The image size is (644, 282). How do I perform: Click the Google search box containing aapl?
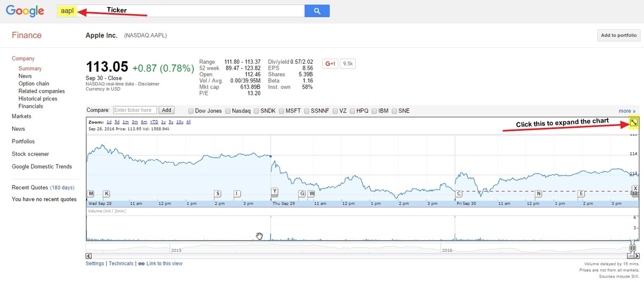(x=181, y=11)
